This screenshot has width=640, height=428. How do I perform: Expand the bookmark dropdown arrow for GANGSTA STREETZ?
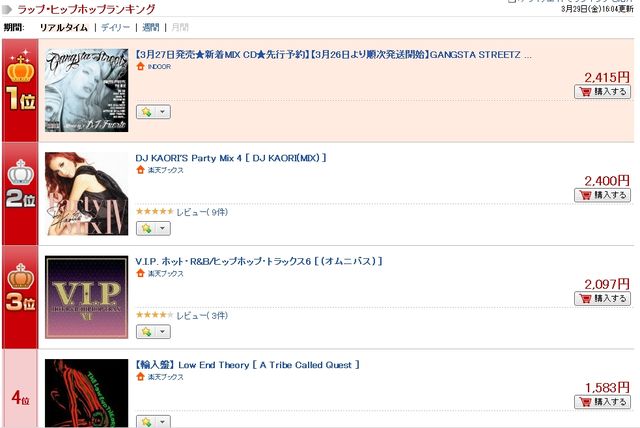pyautogui.click(x=163, y=112)
